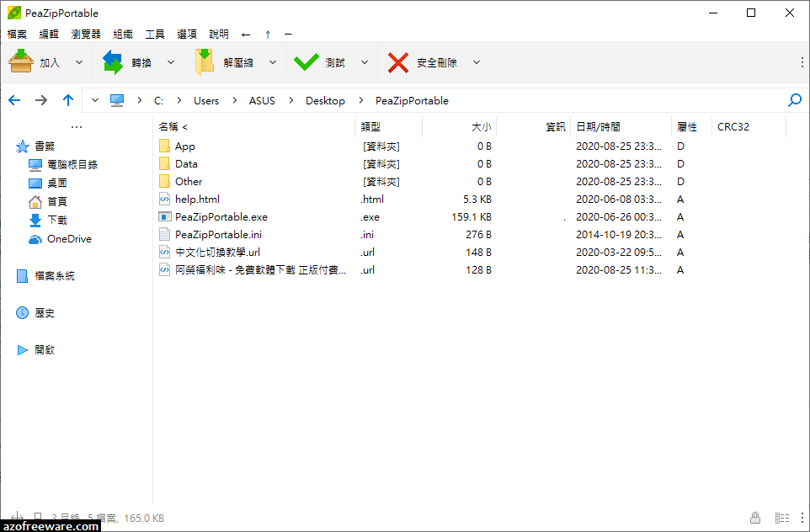Open the 選項 menu

coord(186,34)
